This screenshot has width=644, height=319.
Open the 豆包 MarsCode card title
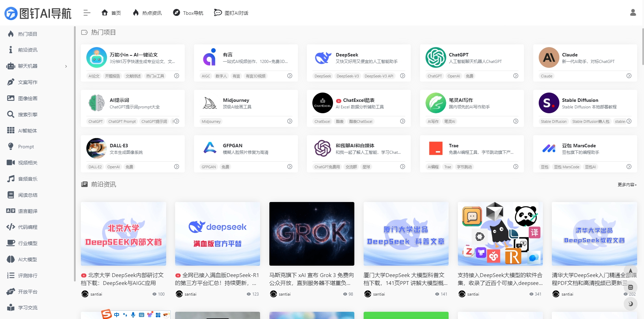579,146
